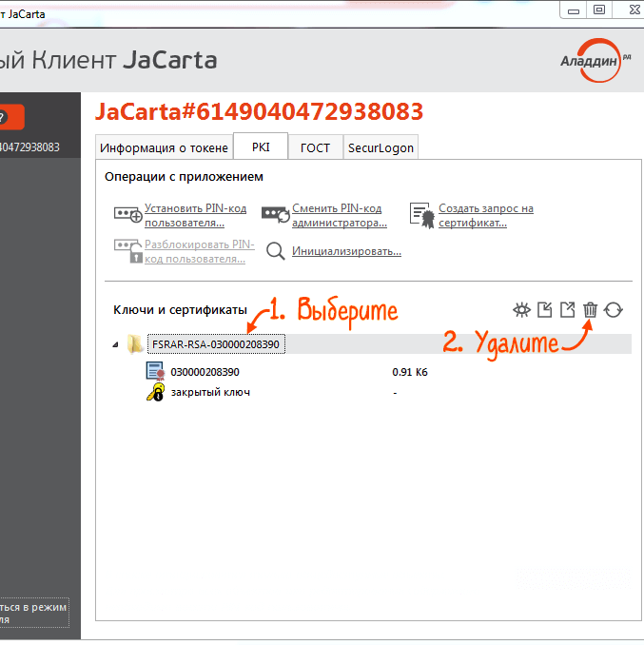The height and width of the screenshot is (645, 644).
Task: Collapse the FSRAR-RSA-030000208390 container
Action: coord(115,344)
